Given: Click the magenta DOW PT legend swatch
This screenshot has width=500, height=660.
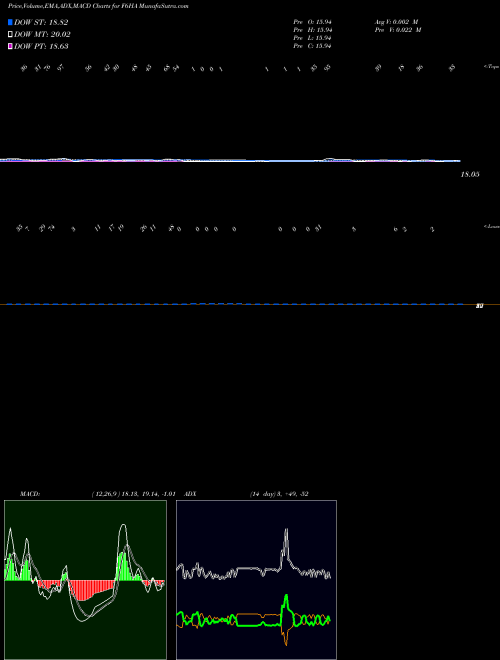Looking at the screenshot, I should 10,46.
